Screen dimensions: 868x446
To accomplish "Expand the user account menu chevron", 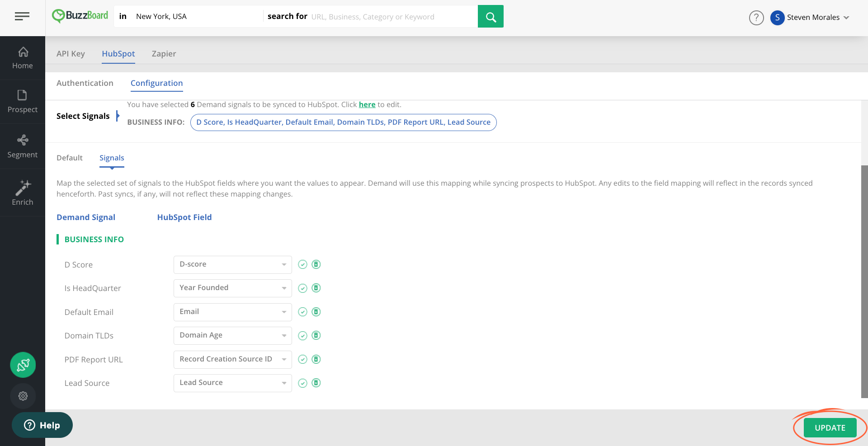I will [x=846, y=18].
